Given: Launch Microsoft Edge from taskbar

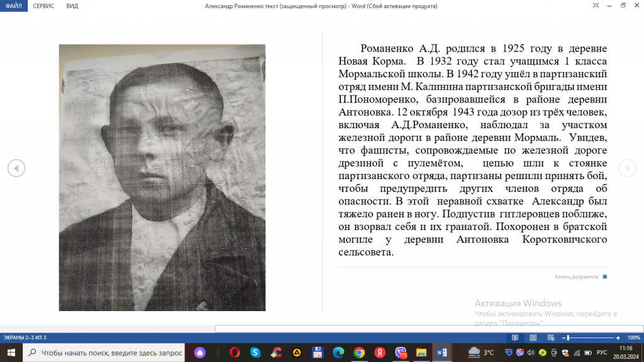Looking at the screenshot, I should (x=338, y=353).
